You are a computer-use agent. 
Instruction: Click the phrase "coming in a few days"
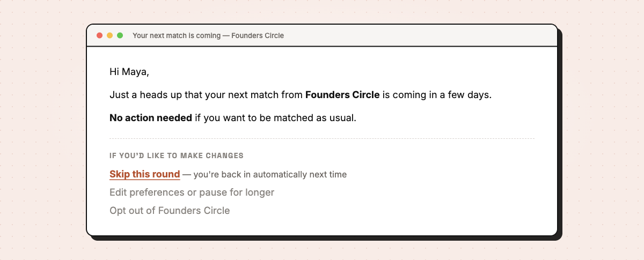[442, 95]
